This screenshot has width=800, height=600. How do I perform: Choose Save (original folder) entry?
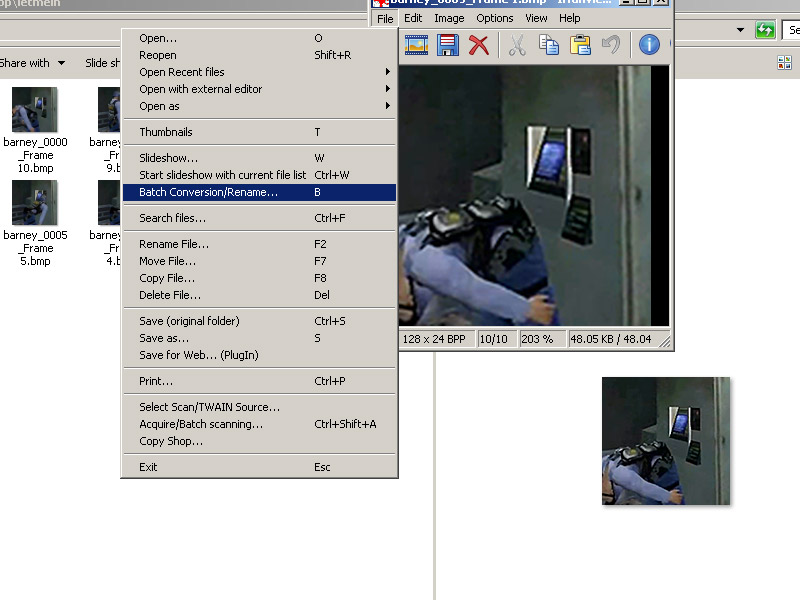259,321
